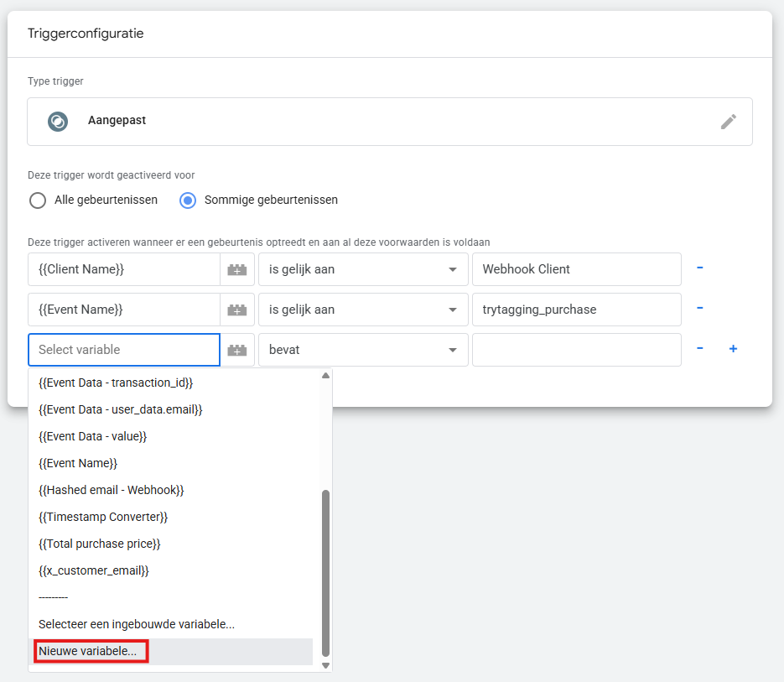
Task: Choose Selecteer een ingebouwde variabele... option
Action: pos(137,624)
